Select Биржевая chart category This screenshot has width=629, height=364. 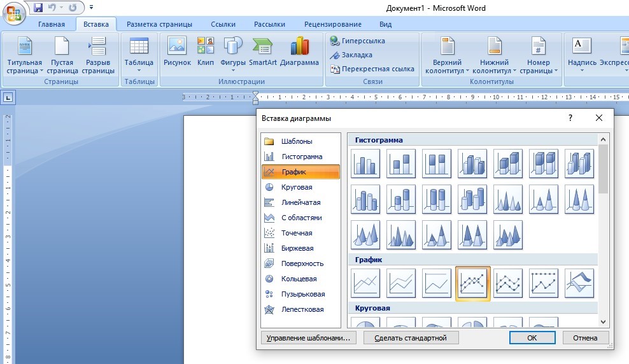point(300,248)
